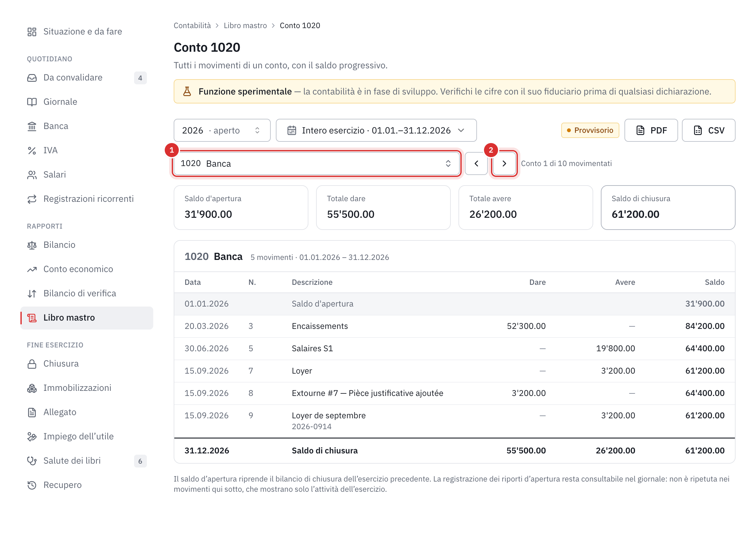
Task: Open the Giornale sidebar entry
Action: [x=87, y=102]
